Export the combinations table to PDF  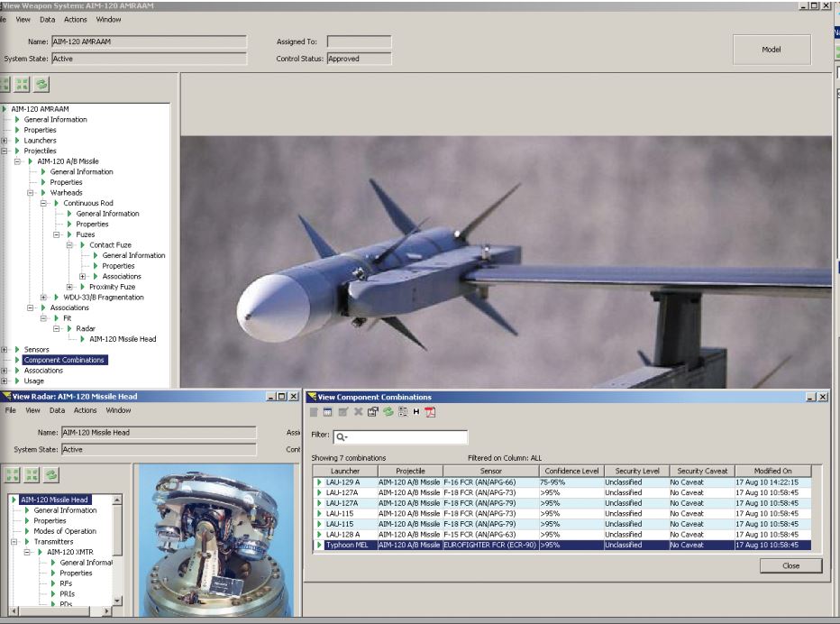pyautogui.click(x=430, y=411)
